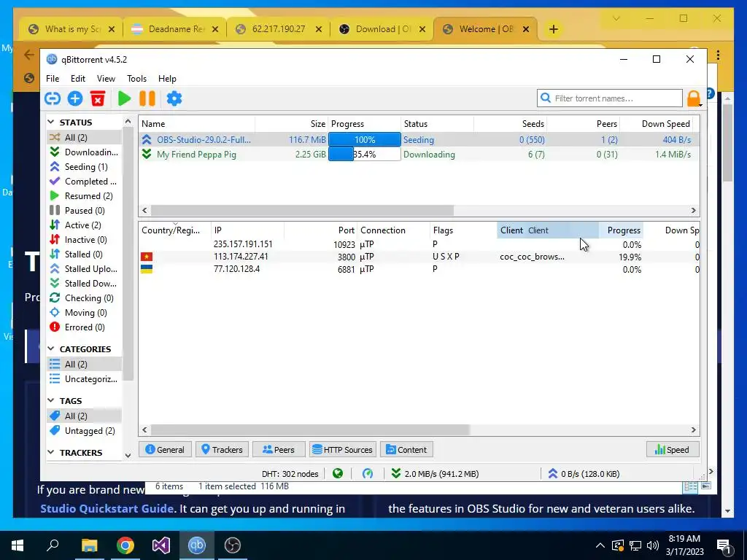Select Active (2) status filter
This screenshot has height=560, width=747.
[85, 225]
